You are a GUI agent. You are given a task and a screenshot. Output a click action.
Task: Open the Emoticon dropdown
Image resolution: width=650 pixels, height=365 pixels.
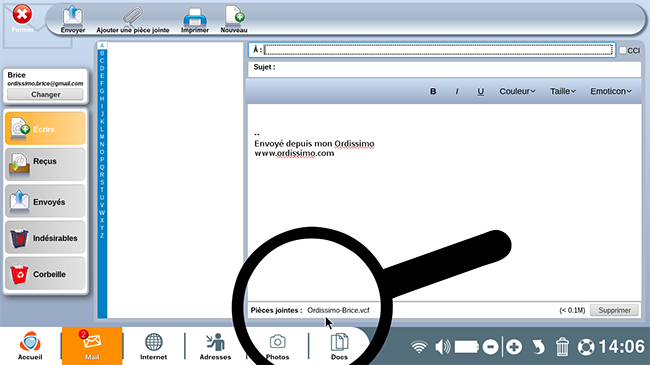[x=611, y=91]
